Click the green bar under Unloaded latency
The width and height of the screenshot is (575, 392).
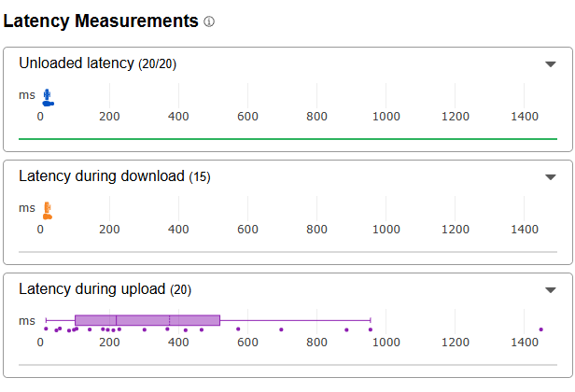pyautogui.click(x=287, y=139)
